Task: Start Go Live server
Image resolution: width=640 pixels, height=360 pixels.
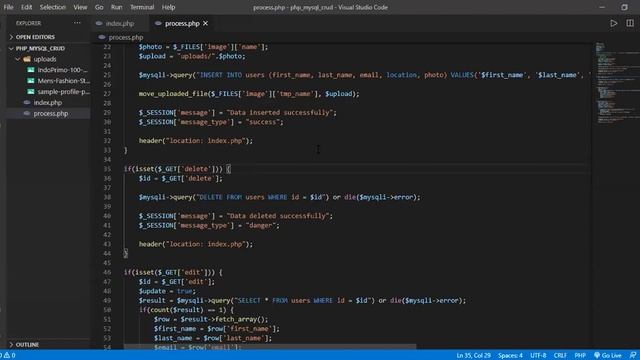Action: tap(608, 356)
